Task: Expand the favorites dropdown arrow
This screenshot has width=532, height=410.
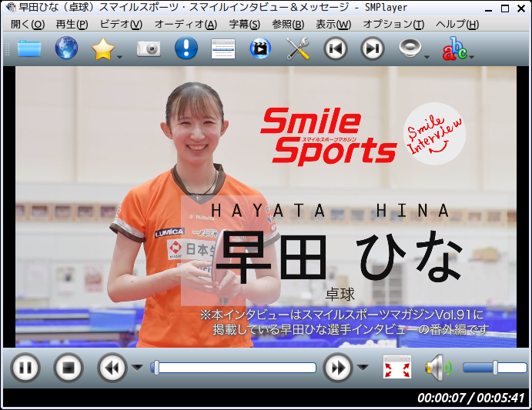Action: point(119,57)
